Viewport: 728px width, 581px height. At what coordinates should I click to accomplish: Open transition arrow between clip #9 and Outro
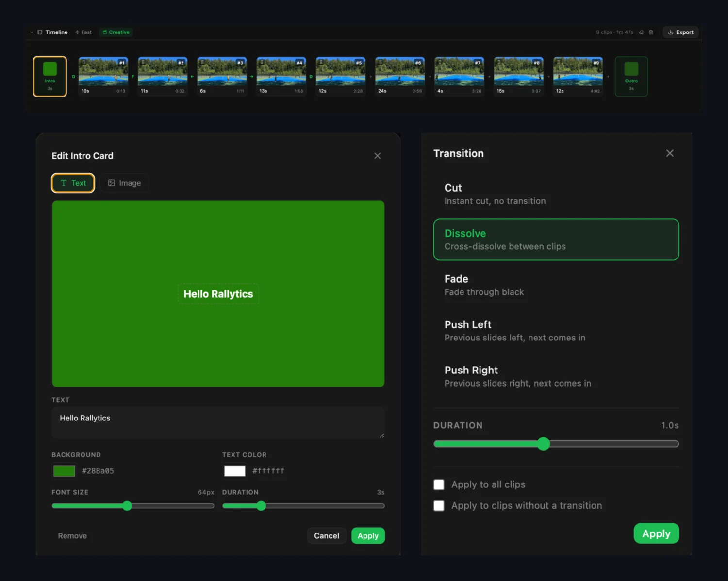tap(608, 77)
